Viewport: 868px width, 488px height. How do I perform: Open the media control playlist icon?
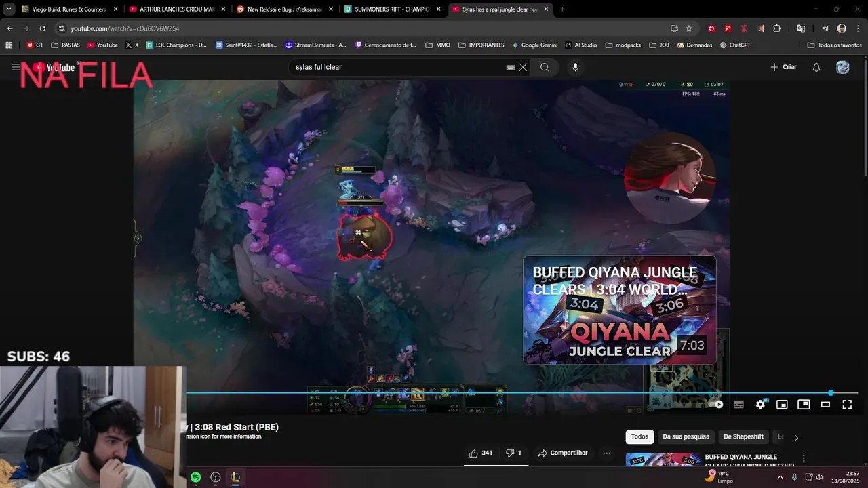pos(825,28)
